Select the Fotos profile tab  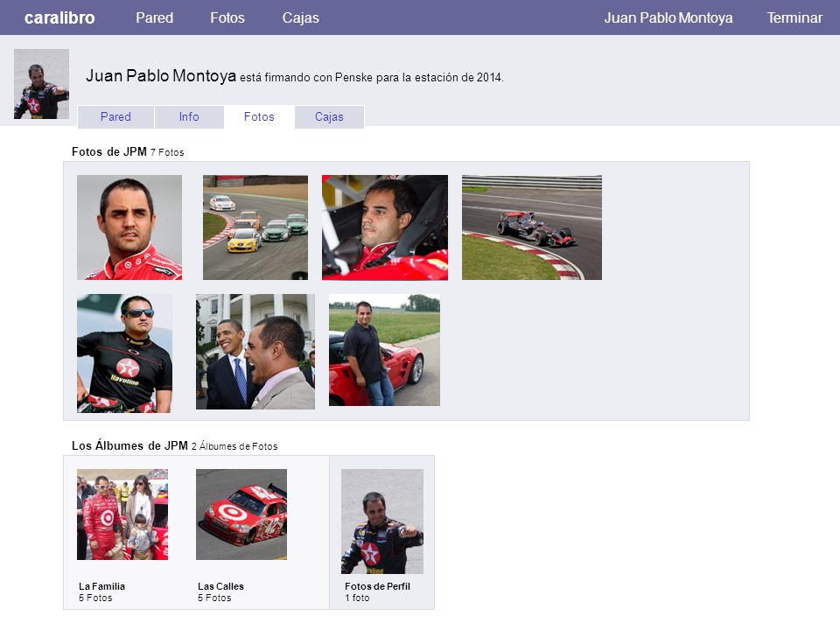[x=259, y=116]
